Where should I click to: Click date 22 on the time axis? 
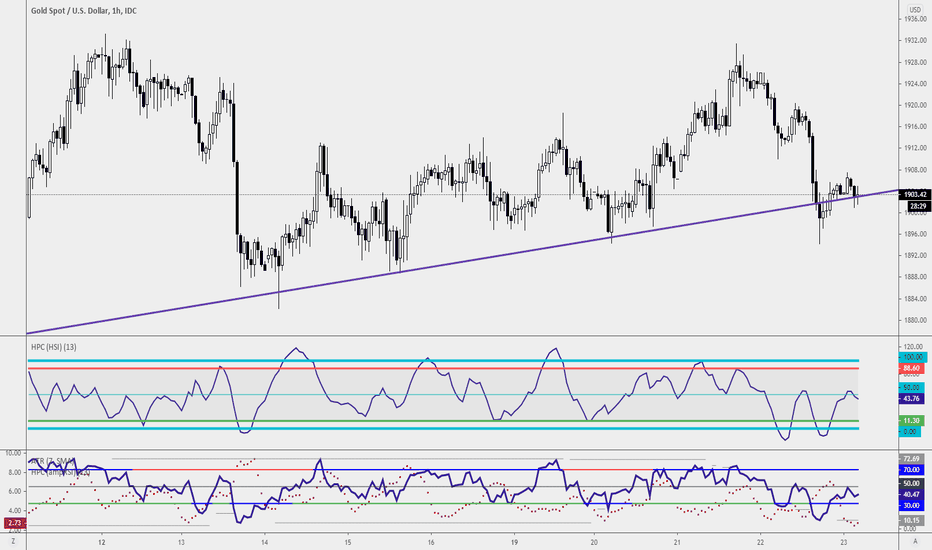pos(760,542)
